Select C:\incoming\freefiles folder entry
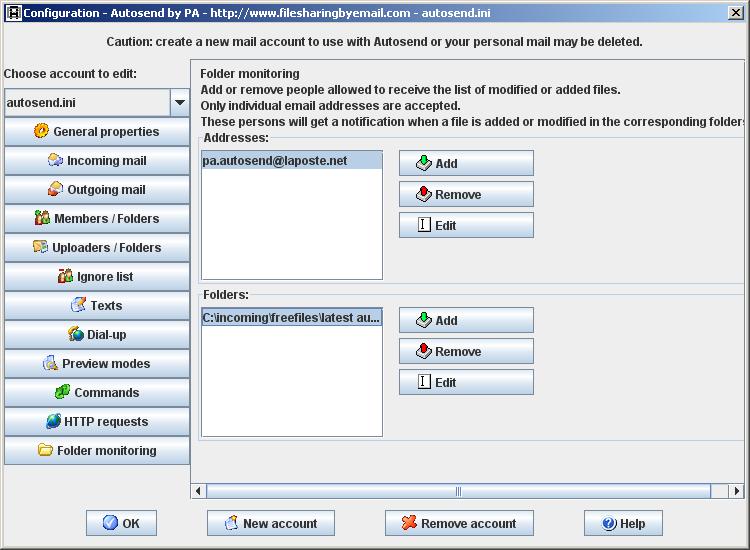 [x=292, y=318]
